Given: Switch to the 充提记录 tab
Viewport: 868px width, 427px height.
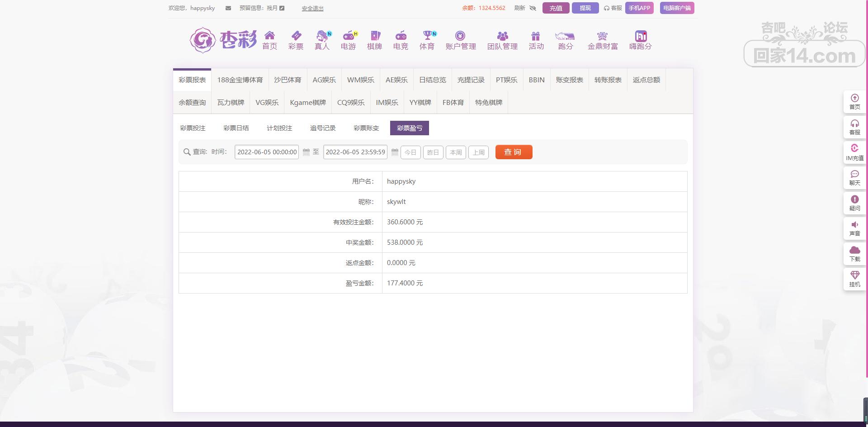Looking at the screenshot, I should click(x=471, y=80).
